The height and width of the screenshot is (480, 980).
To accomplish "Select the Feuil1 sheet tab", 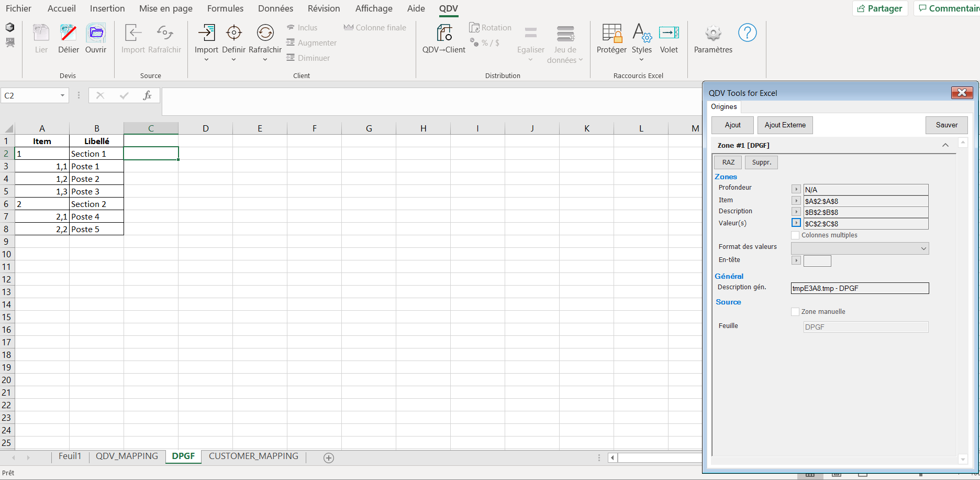I will [x=70, y=456].
